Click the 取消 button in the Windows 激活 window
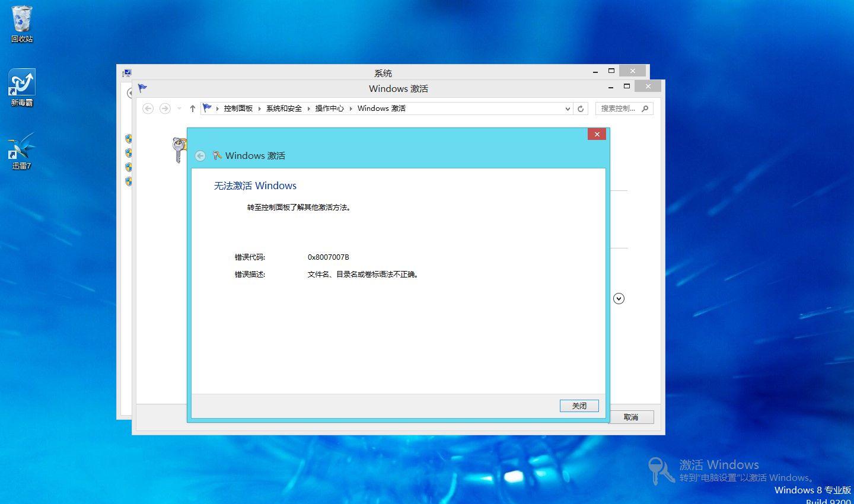 (631, 417)
